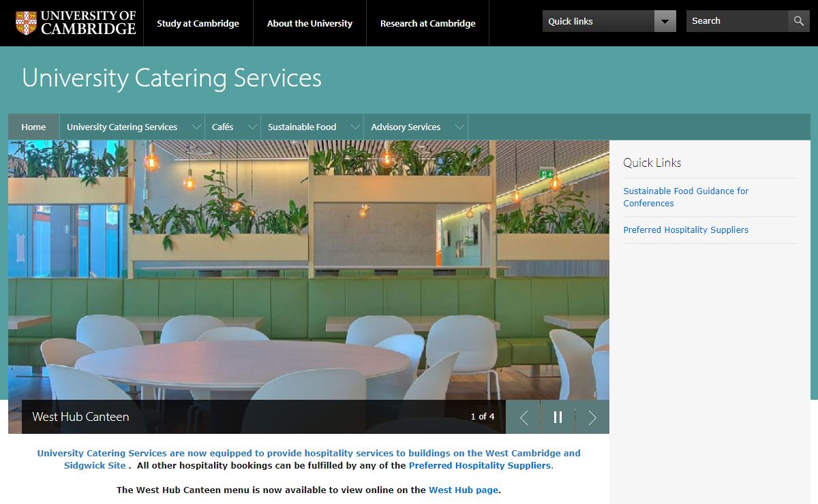The height and width of the screenshot is (504, 818).
Task: Expand University Catering Services submenu arrow
Action: click(196, 127)
